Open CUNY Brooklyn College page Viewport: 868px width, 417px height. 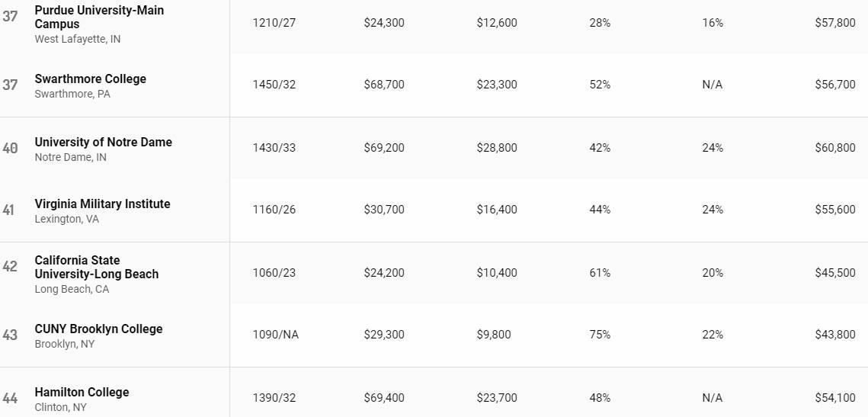click(x=98, y=329)
